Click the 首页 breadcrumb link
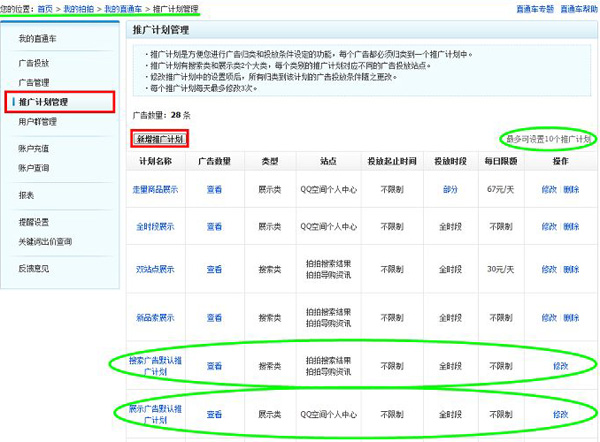Viewport: 600px width, 442px height. pyautogui.click(x=45, y=9)
